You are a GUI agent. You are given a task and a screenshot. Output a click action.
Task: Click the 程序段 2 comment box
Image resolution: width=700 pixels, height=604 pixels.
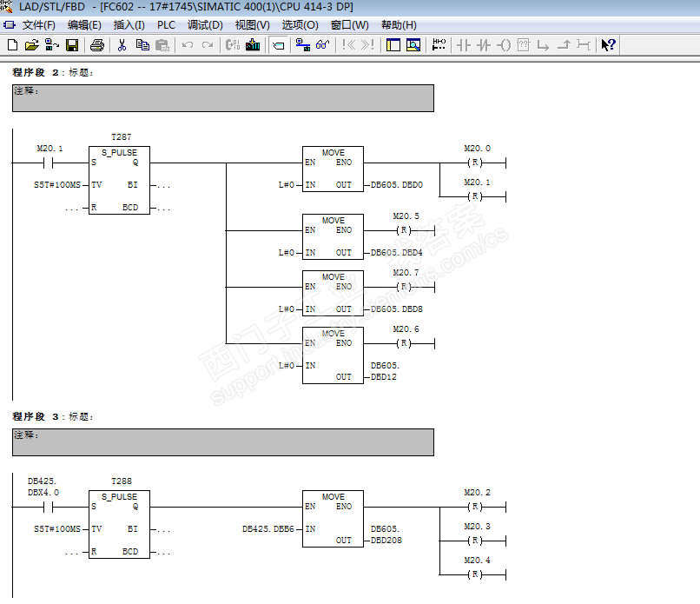[222, 98]
